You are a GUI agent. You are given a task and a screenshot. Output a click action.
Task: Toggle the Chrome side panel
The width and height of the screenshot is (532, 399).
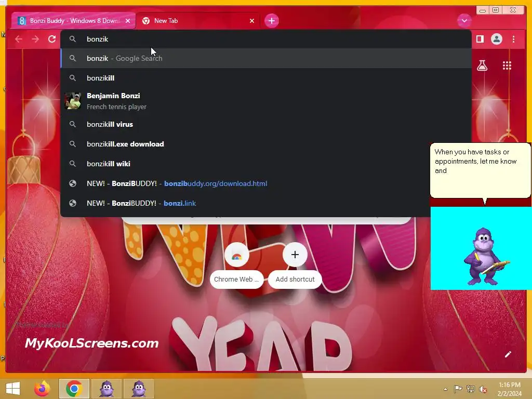pos(480,39)
